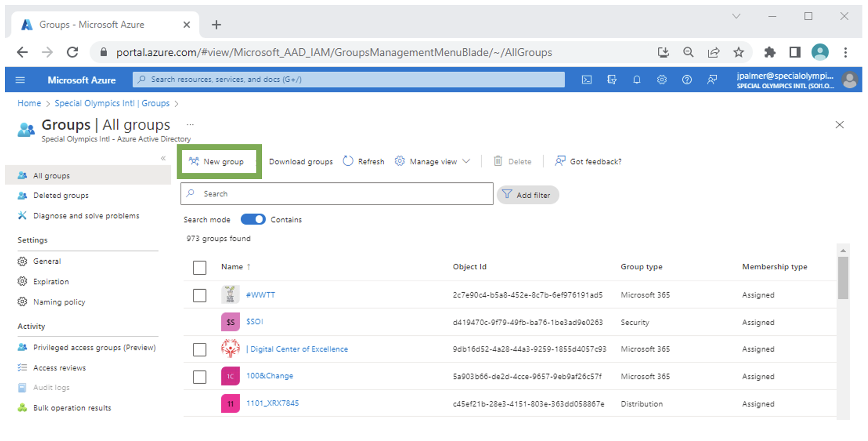Click Got feedback? in the toolbar
The height and width of the screenshot is (441, 868).
[x=588, y=162]
